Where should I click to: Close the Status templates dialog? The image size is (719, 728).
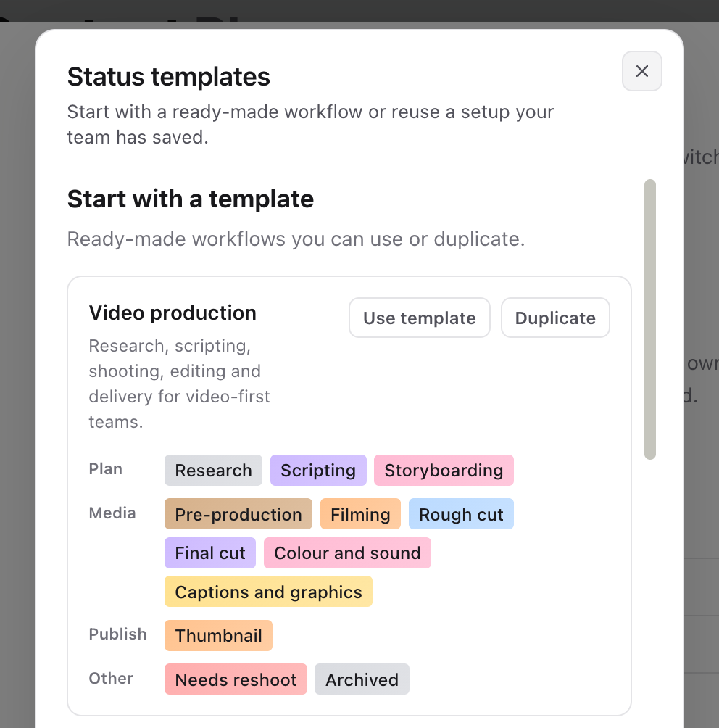[x=641, y=71]
